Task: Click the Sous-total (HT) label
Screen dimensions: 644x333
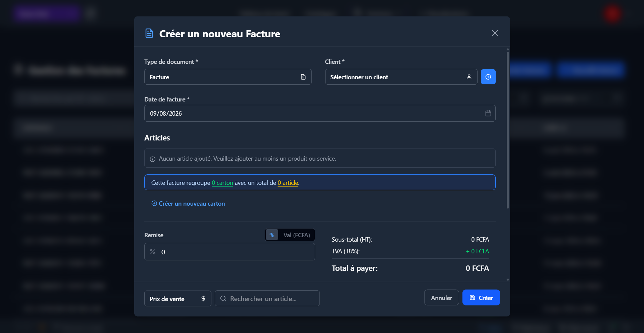Action: click(352, 240)
